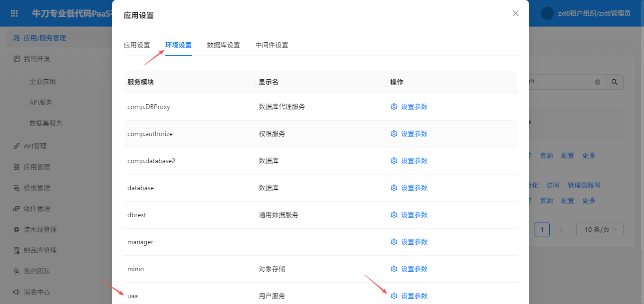
Task: Clear the search input with x icon
Action: tap(598, 82)
